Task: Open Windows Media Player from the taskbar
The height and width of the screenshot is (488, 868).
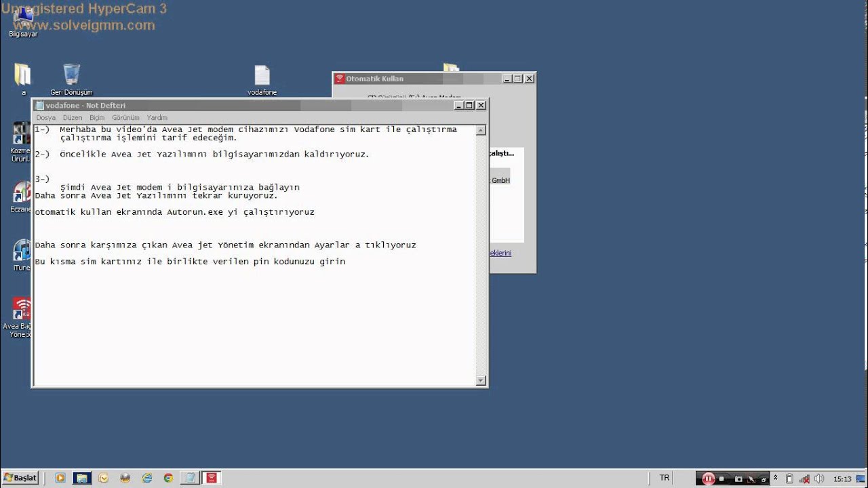Action: 60,478
